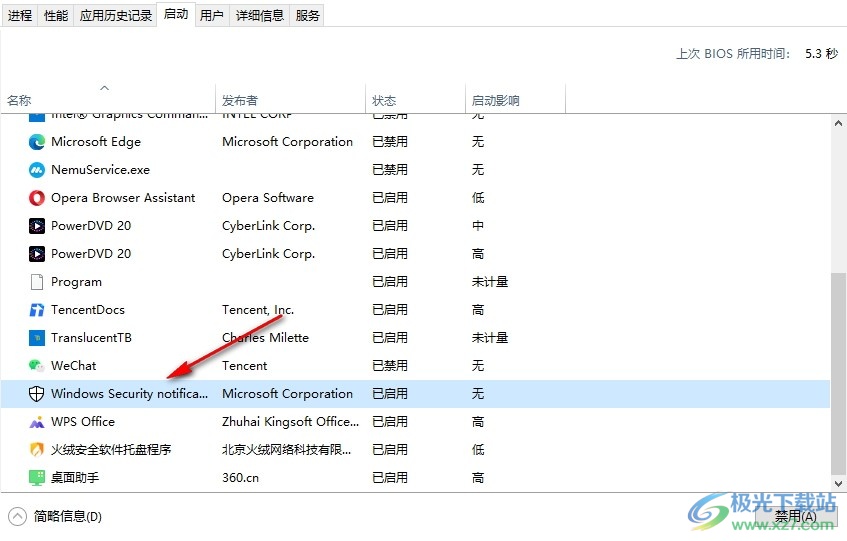Click the 桌面助手 icon
Image resolution: width=847 pixels, height=541 pixels.
point(37,478)
